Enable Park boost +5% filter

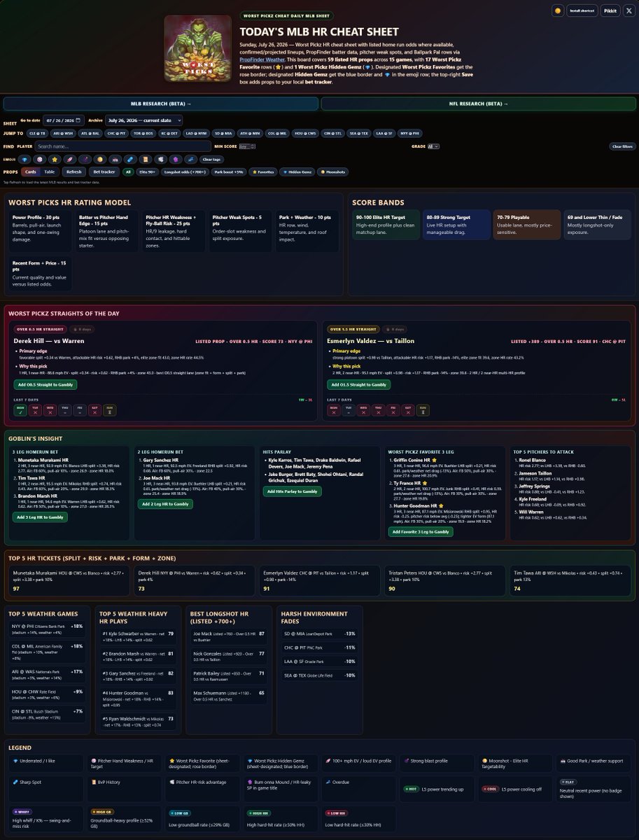(x=229, y=171)
